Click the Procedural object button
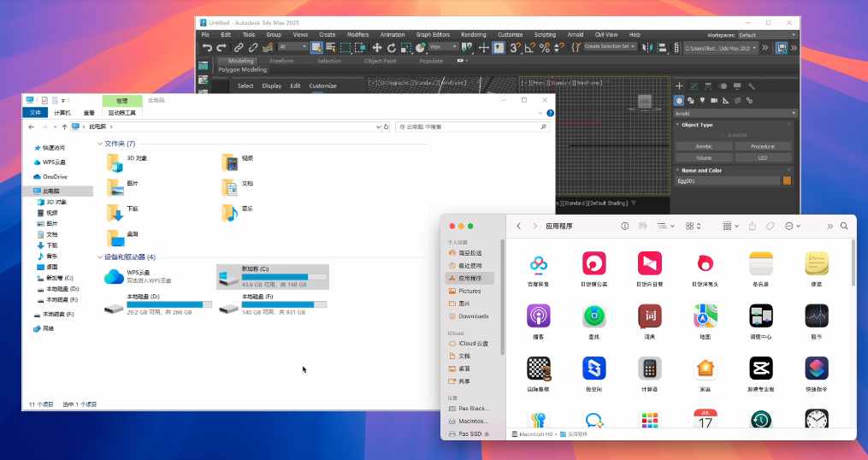 tap(762, 146)
